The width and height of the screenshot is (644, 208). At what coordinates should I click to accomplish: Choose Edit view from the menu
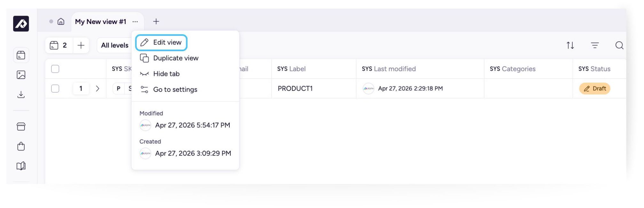(x=161, y=43)
